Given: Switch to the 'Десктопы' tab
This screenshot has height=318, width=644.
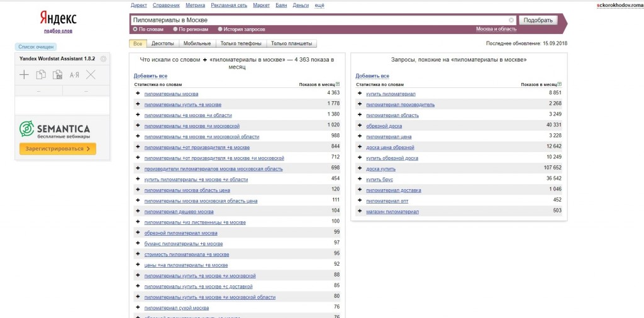Looking at the screenshot, I should (x=163, y=43).
